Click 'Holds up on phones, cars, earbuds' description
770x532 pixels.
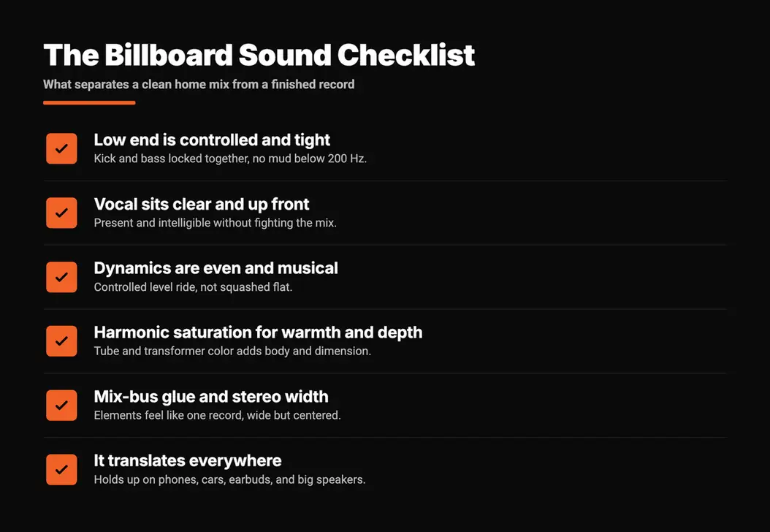click(x=229, y=479)
